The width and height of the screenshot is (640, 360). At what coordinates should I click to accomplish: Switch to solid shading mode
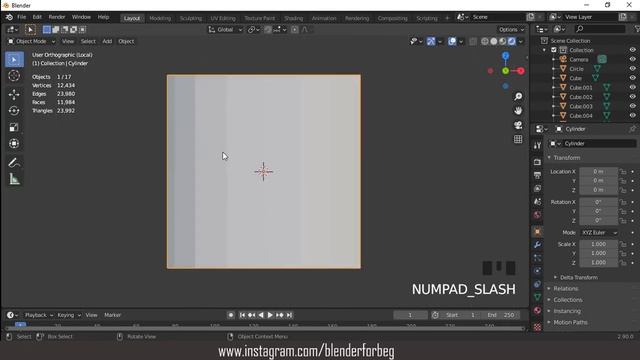coord(493,41)
